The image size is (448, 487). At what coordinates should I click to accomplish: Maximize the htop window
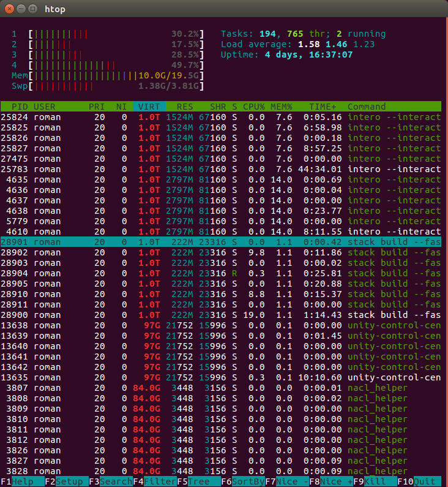tap(32, 9)
